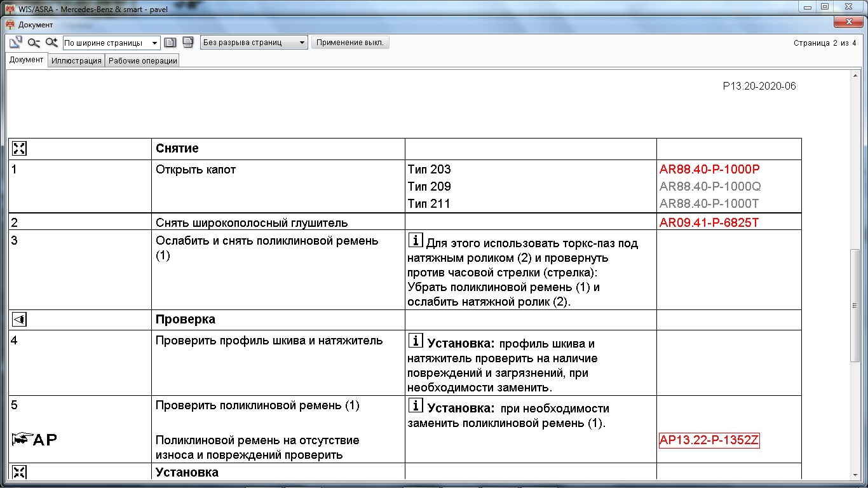Toggle the 'Применение выкл.' button
Viewport: 868px width, 488px height.
tap(349, 43)
